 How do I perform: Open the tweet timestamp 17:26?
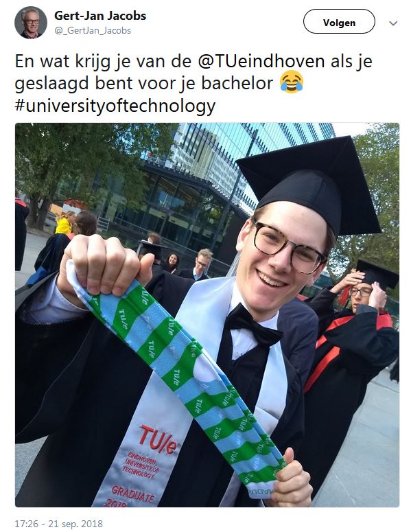click(27, 524)
